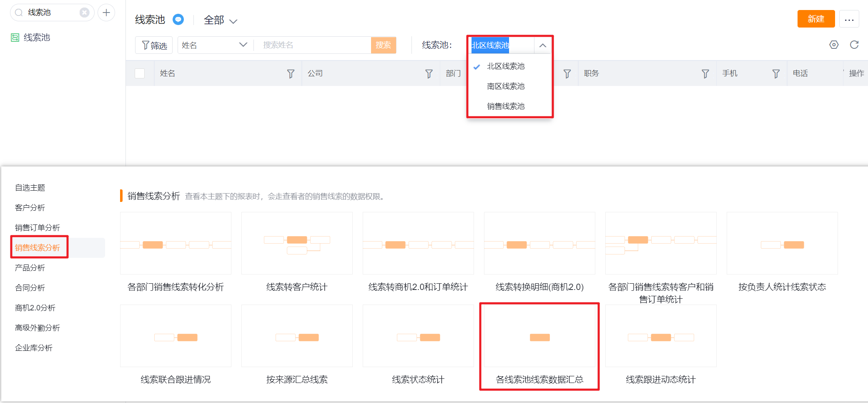This screenshot has width=868, height=403.
Task: Click the 销售线索分析 section heading
Action: [154, 196]
